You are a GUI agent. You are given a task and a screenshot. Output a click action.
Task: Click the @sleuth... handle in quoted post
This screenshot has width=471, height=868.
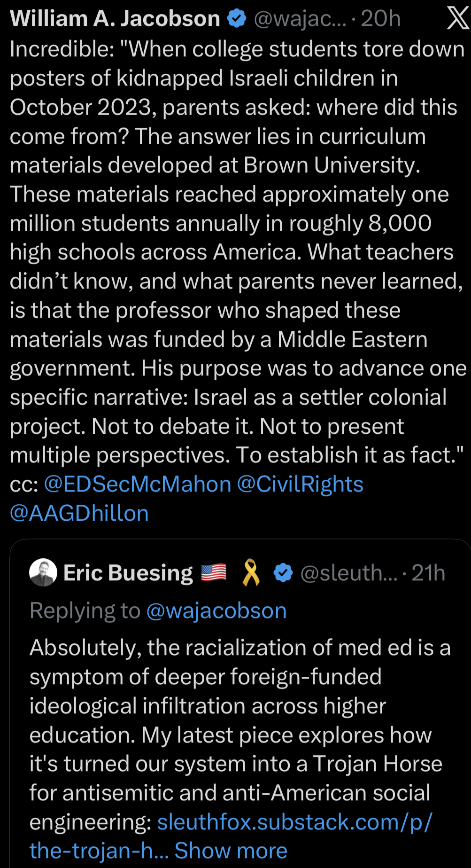pyautogui.click(x=348, y=573)
